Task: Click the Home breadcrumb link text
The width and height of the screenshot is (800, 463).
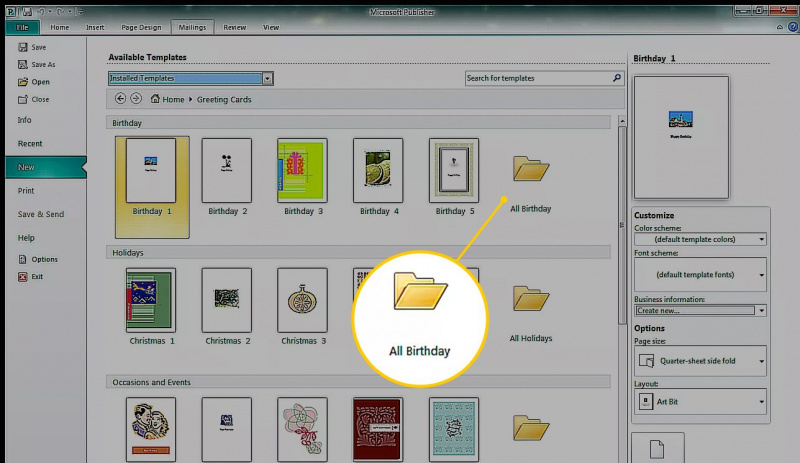Action: tap(173, 100)
